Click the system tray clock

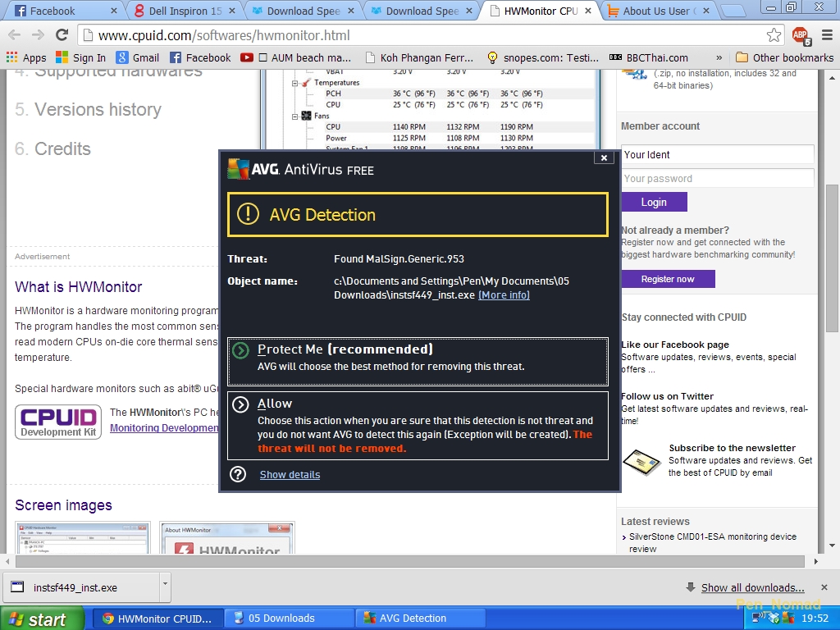[815, 619]
